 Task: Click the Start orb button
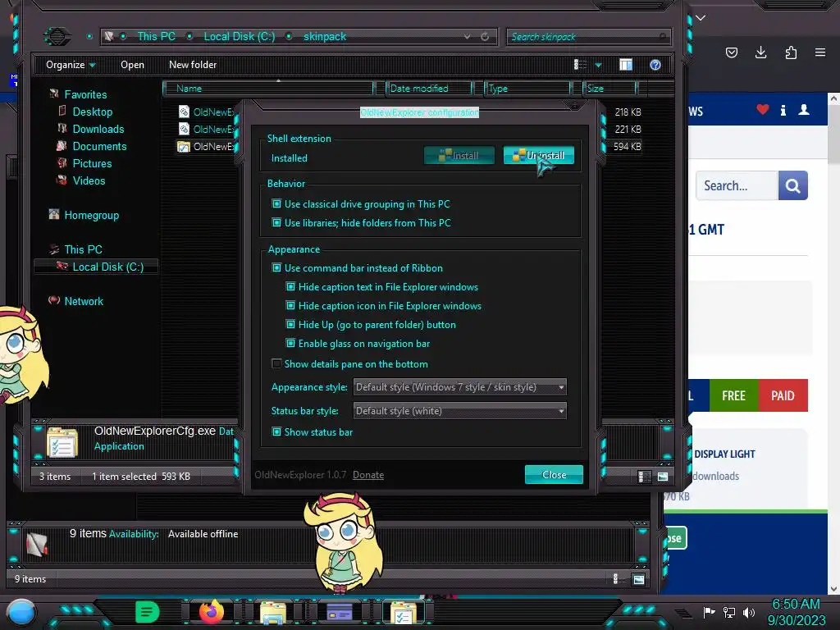(x=21, y=612)
